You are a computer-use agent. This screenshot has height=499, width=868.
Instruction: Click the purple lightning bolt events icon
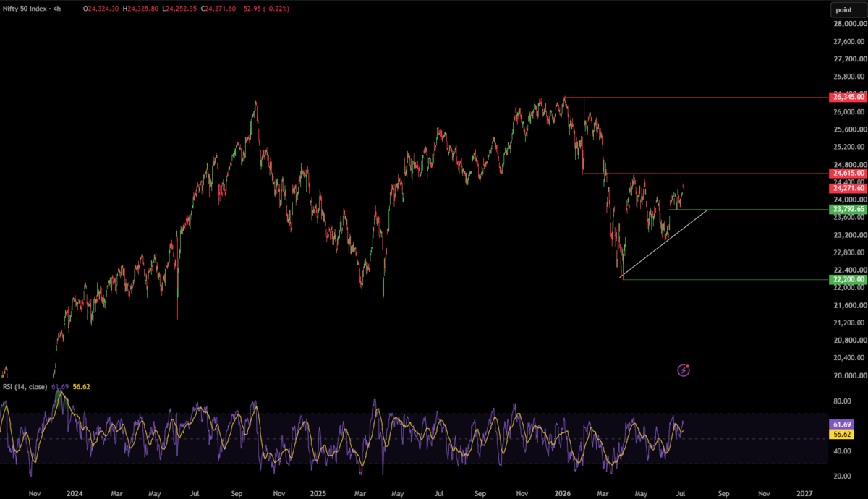(684, 370)
